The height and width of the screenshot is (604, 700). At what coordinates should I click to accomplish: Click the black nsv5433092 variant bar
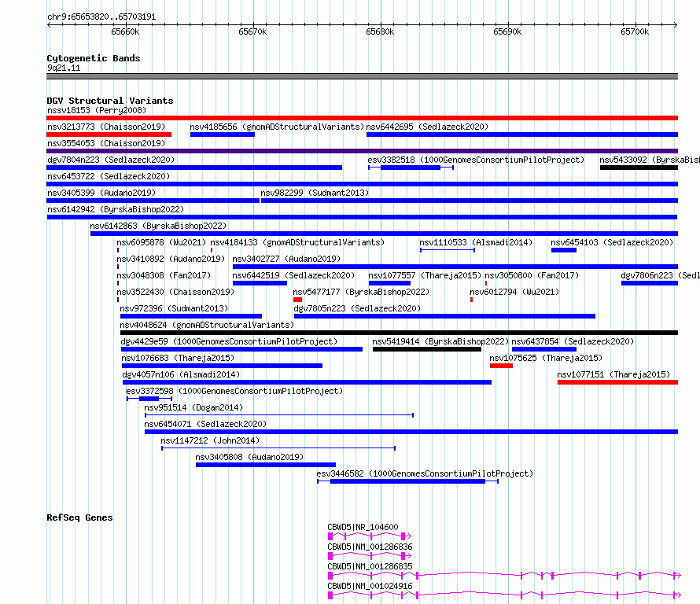[639, 168]
